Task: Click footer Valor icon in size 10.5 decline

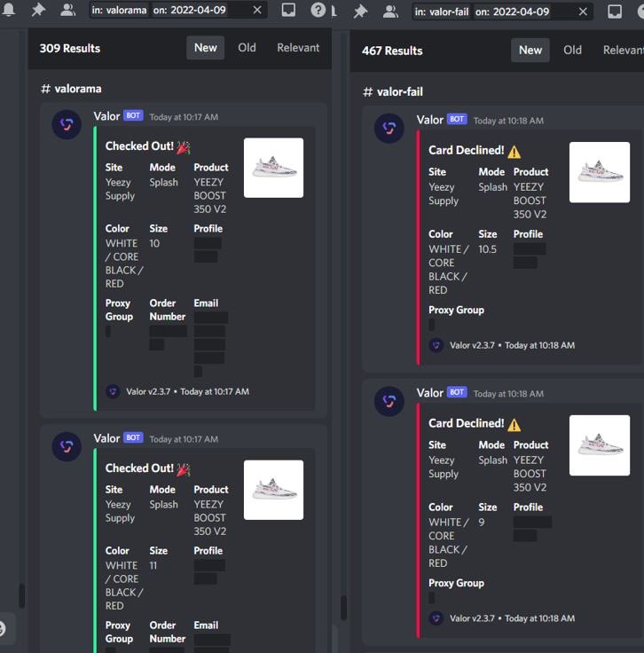Action: tap(436, 345)
